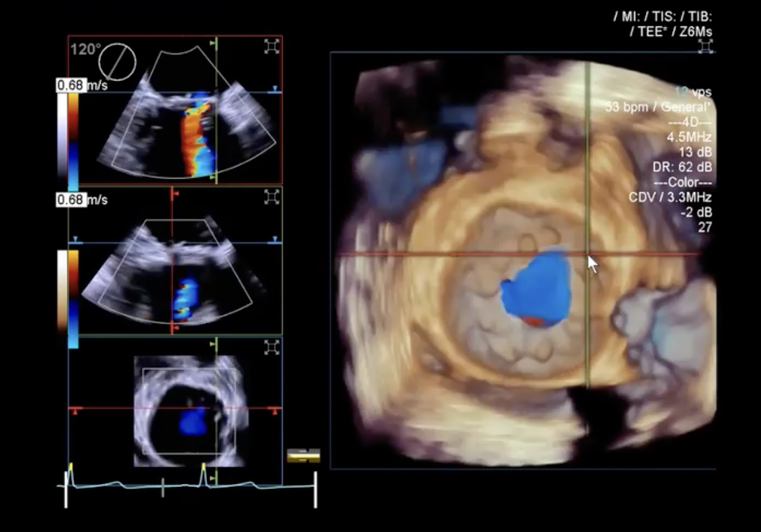Click the yellow icon right of the ECG trace
761x532 pixels.
(x=303, y=456)
